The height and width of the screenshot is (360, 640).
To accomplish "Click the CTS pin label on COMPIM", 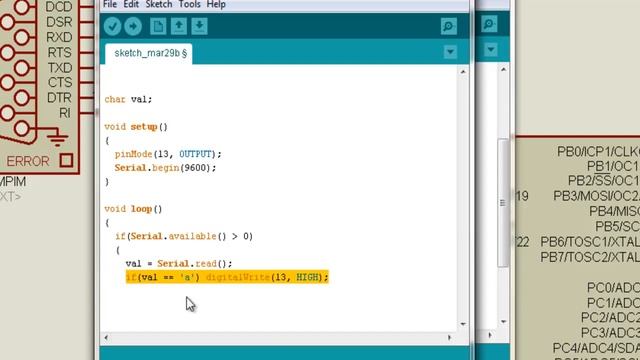I will (60, 82).
